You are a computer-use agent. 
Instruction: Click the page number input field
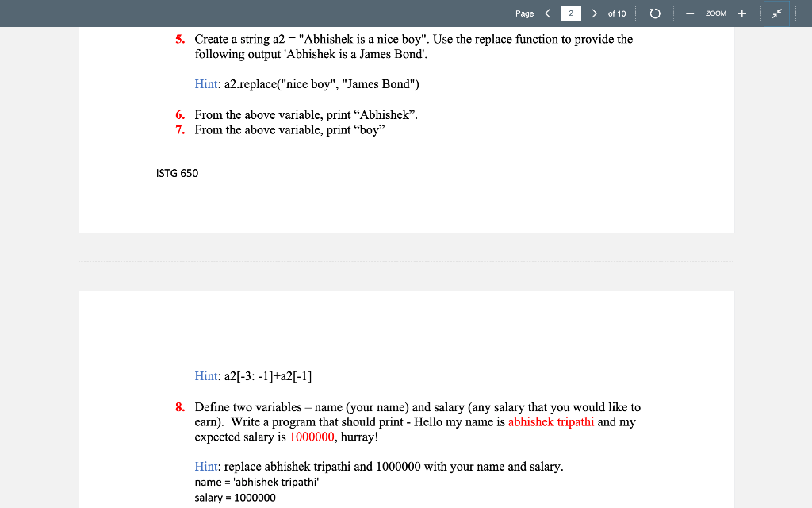(571, 13)
